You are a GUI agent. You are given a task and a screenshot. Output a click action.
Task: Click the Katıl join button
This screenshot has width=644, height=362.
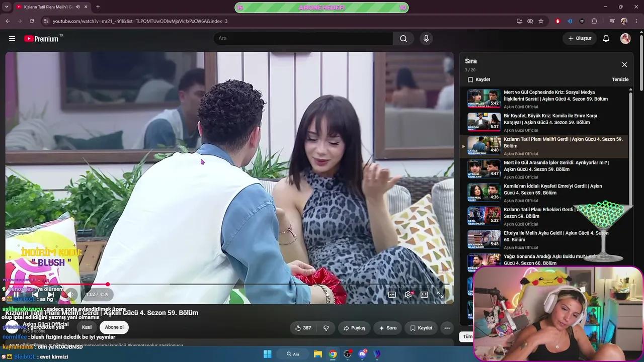pyautogui.click(x=87, y=327)
